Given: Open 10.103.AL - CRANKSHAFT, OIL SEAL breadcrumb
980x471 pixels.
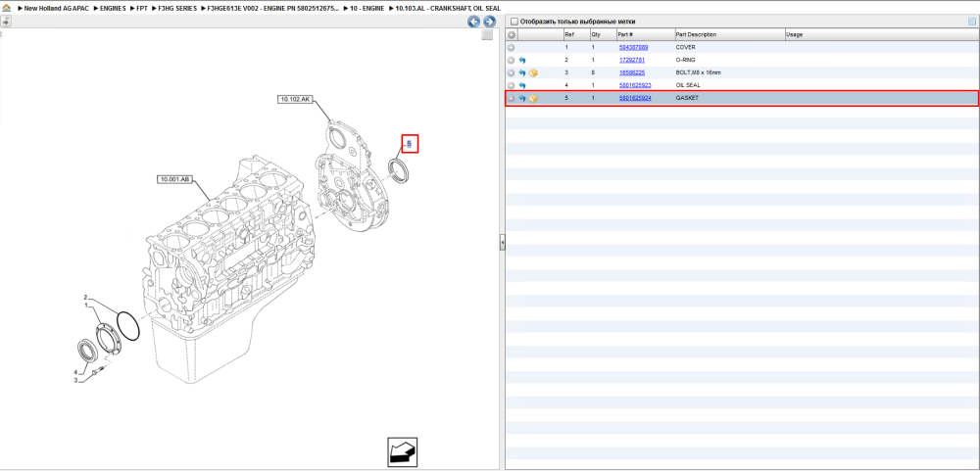Looking at the screenshot, I should 447,9.
